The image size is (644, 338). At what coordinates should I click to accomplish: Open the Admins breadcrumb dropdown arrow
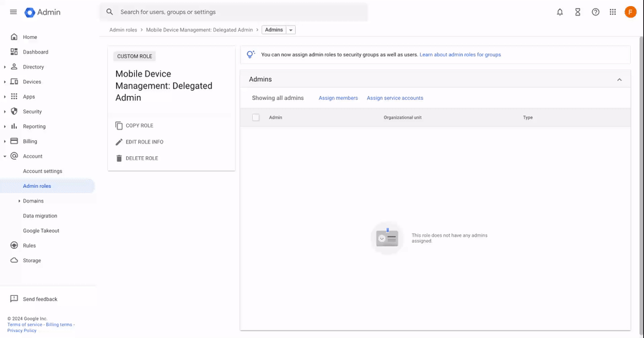[290, 30]
